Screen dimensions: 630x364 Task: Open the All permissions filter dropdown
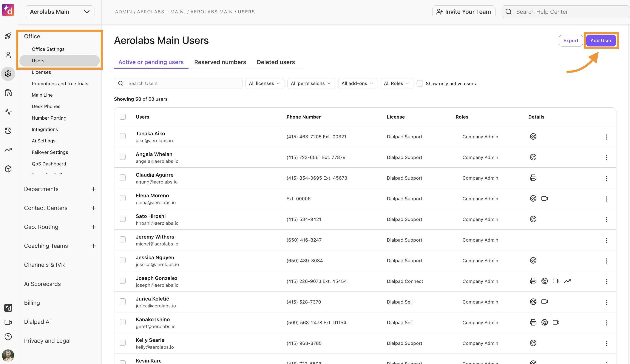(x=311, y=83)
